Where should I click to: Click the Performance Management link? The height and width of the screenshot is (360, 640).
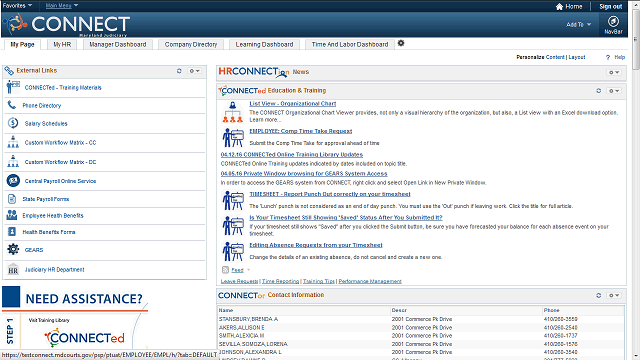click(370, 281)
